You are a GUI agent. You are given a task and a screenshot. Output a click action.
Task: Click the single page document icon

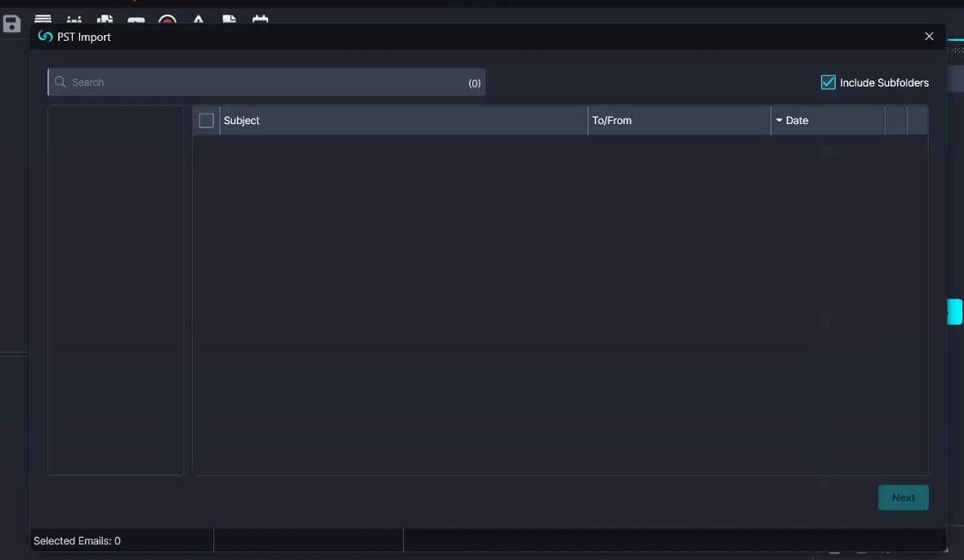point(230,20)
